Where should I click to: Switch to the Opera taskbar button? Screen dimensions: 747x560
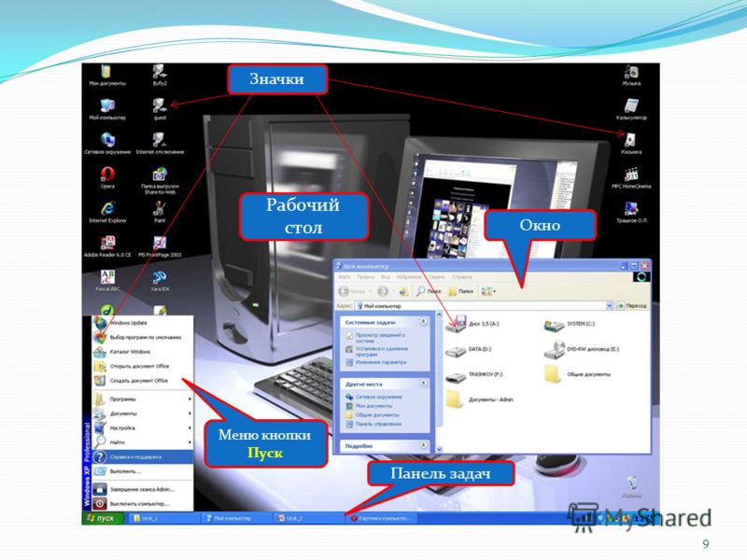381,518
